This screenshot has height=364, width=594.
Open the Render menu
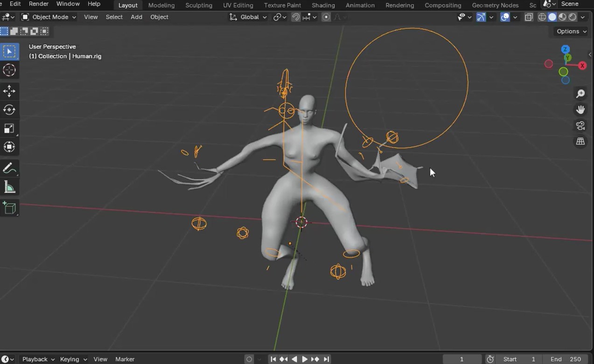39,4
